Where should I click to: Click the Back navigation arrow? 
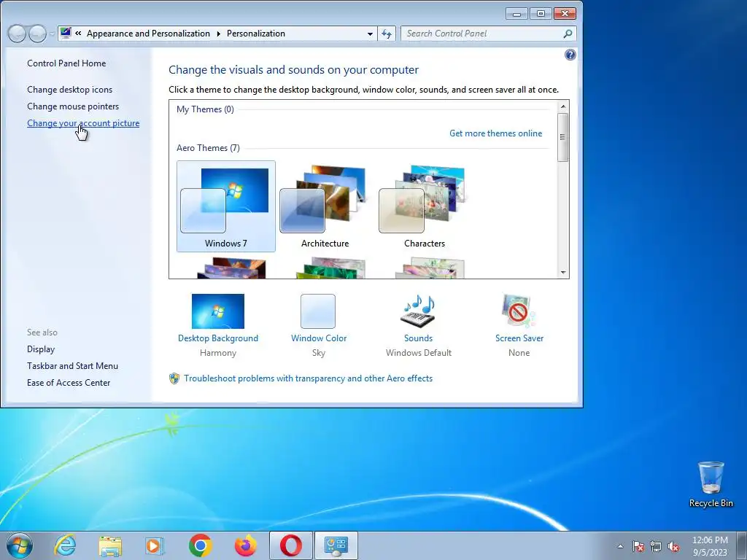pos(17,34)
